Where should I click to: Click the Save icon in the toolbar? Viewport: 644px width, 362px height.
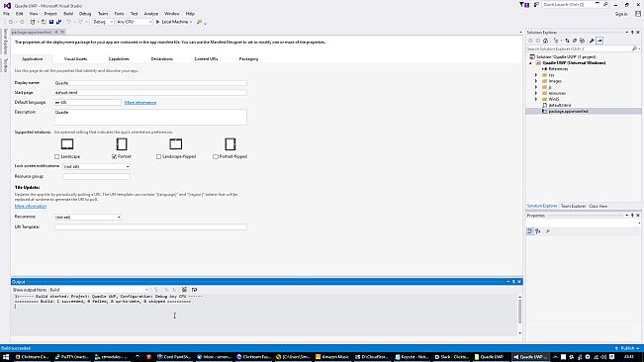point(51,22)
